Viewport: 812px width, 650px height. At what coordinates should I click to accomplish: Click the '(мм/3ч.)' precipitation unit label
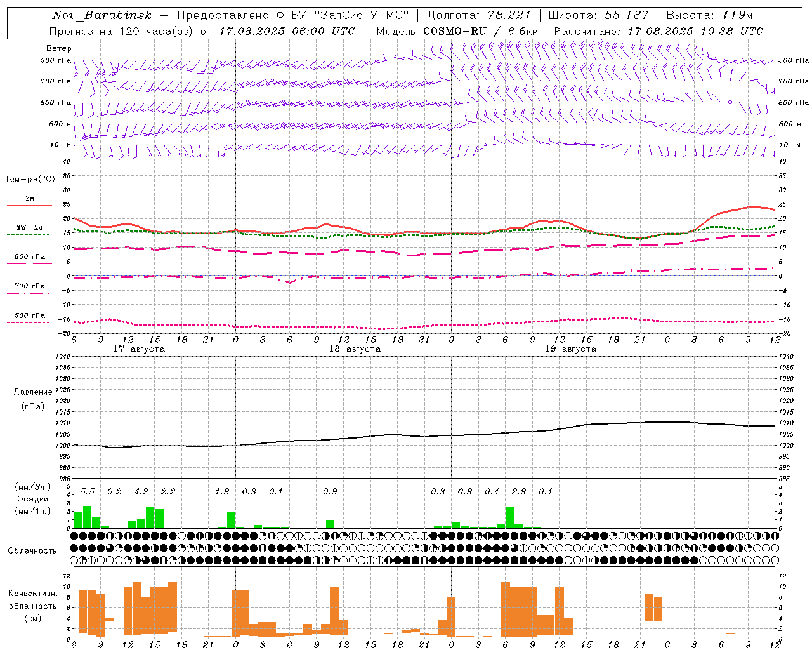[32, 487]
